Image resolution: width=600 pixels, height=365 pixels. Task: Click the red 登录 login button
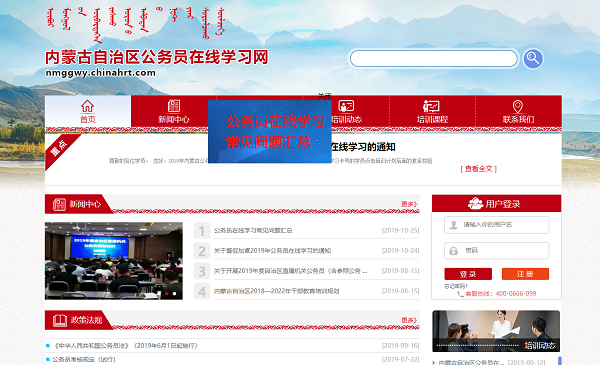[x=468, y=274]
